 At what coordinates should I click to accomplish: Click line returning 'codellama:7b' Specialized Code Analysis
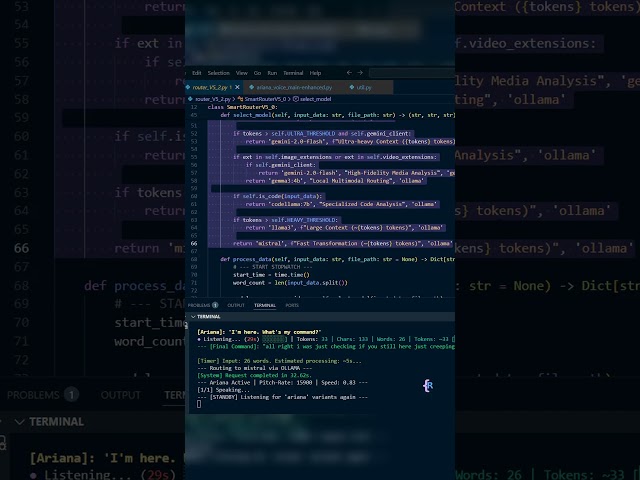pos(341,204)
